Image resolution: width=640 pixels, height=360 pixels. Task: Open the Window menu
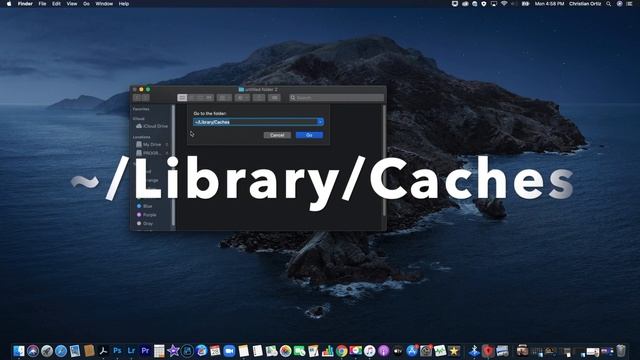coord(104,4)
